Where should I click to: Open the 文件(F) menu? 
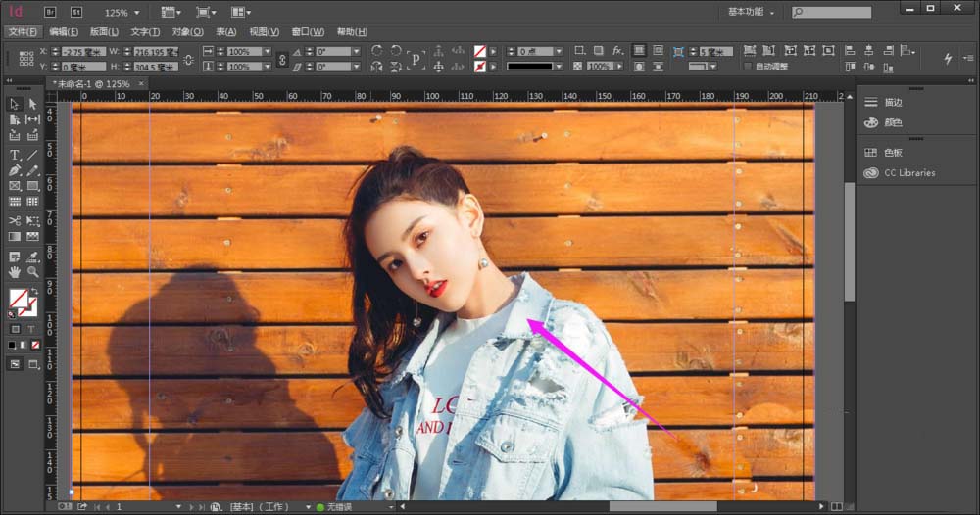[22, 31]
